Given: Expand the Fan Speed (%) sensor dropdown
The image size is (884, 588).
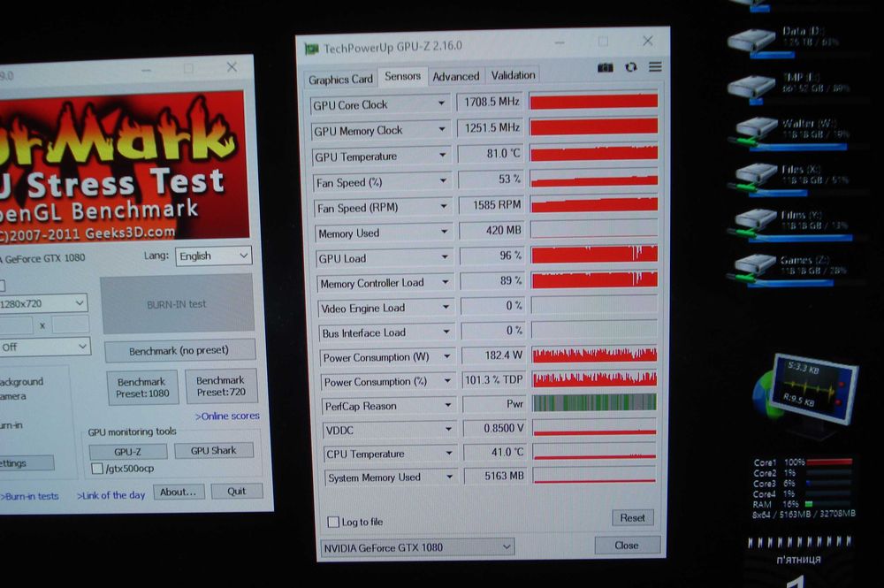Looking at the screenshot, I should (x=443, y=181).
